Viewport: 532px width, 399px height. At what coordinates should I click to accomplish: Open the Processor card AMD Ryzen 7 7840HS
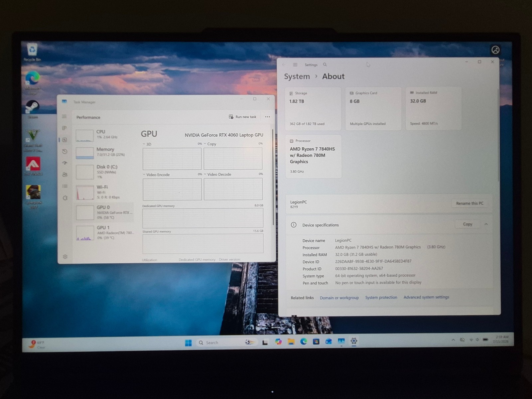pyautogui.click(x=313, y=156)
